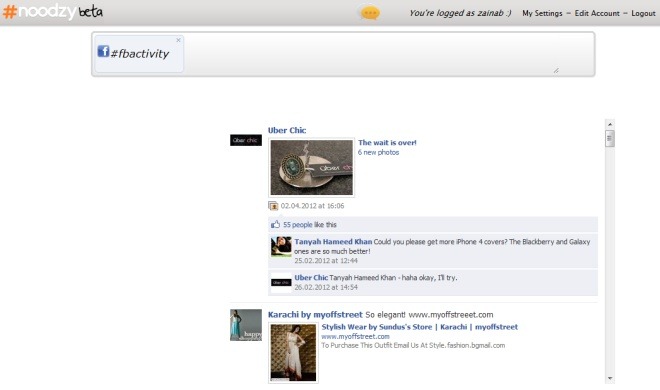Click the Facebook icon in #fbactivity tag
This screenshot has width=660, height=390.
pos(103,51)
